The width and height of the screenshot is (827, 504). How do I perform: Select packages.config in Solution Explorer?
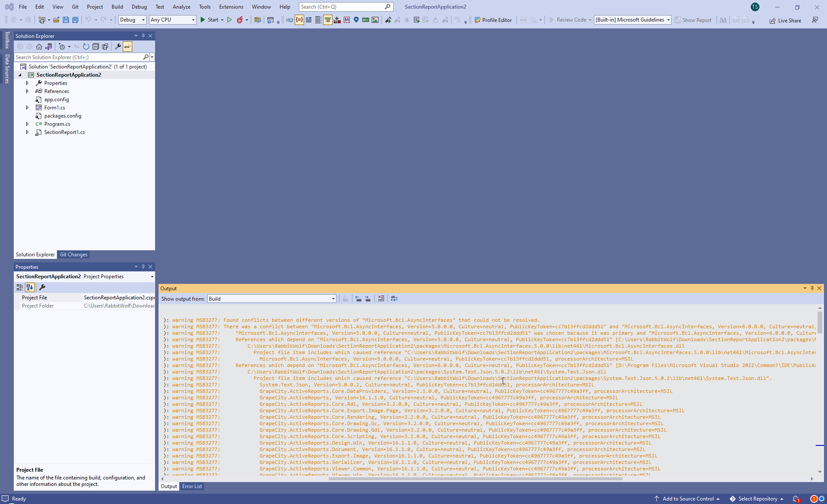tap(62, 116)
